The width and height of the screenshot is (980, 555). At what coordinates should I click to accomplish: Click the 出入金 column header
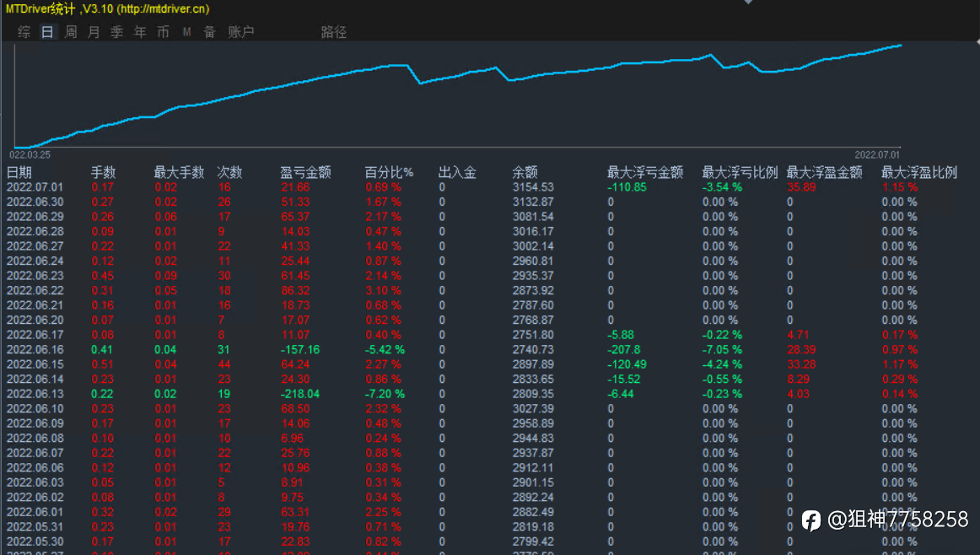point(457,173)
